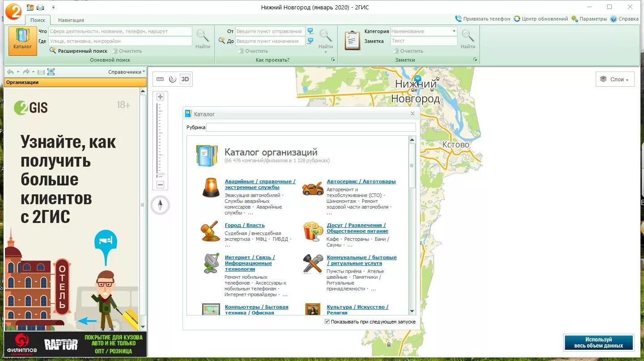The image size is (644, 361).
Task: Open Расширенный поиск
Action: pos(78,51)
